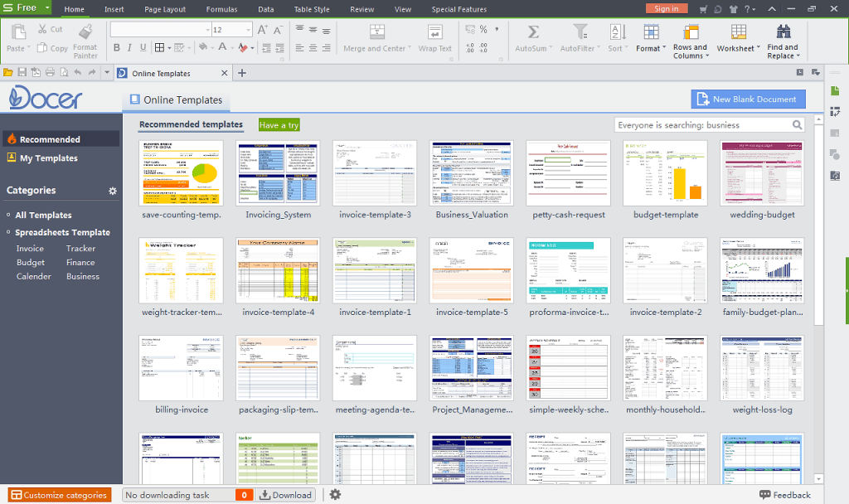Open the invoice-template-3 thumbnail

click(x=374, y=172)
